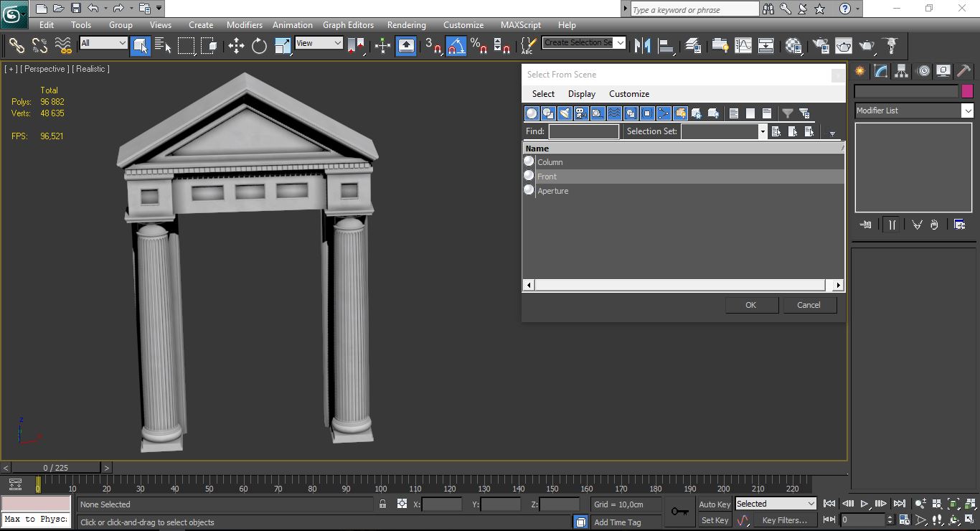This screenshot has width=980, height=531.
Task: Choose the Select and Rotate tool
Action: tap(259, 46)
